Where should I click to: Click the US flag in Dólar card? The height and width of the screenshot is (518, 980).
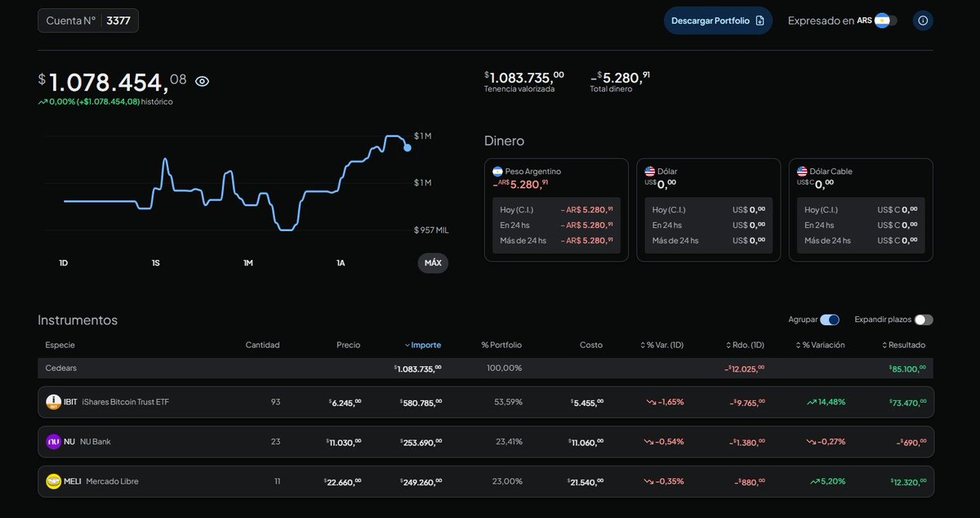click(x=650, y=172)
